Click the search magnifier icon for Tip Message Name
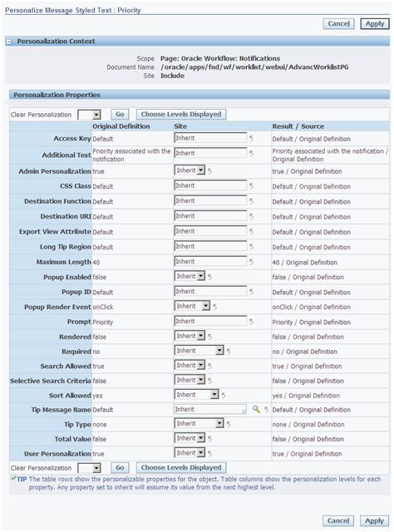The height and width of the screenshot is (532, 394). [256, 409]
